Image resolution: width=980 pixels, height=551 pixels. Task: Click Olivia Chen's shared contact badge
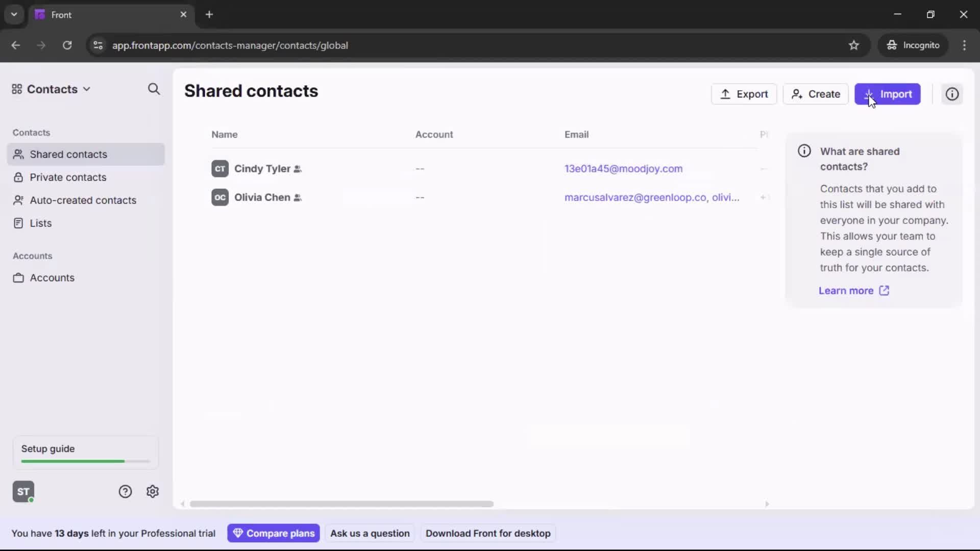pyautogui.click(x=298, y=198)
